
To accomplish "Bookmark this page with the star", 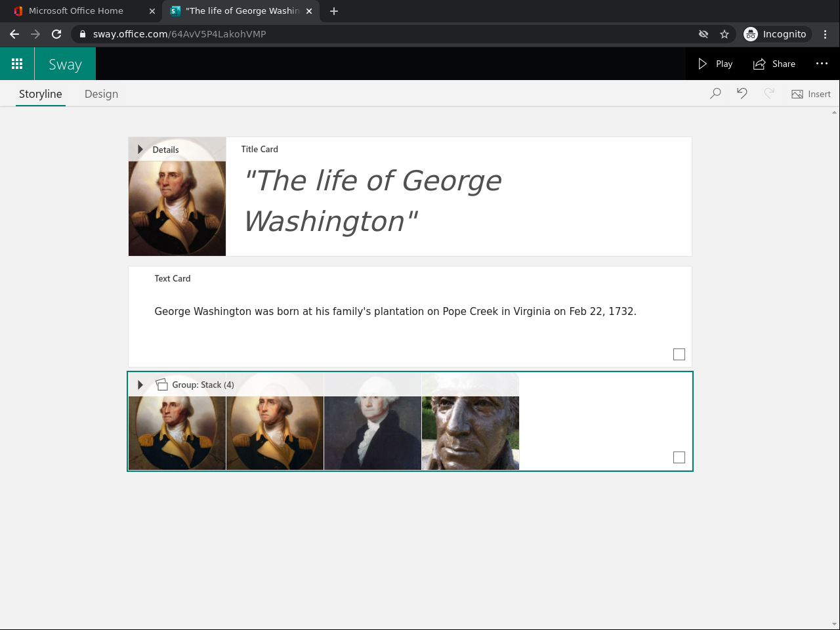I will coord(724,34).
